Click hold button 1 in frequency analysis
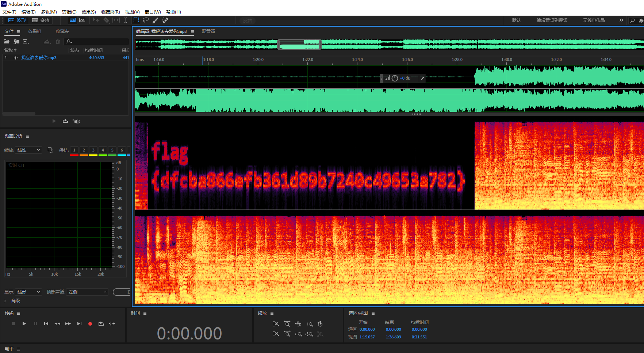This screenshot has height=353, width=644. point(74,150)
